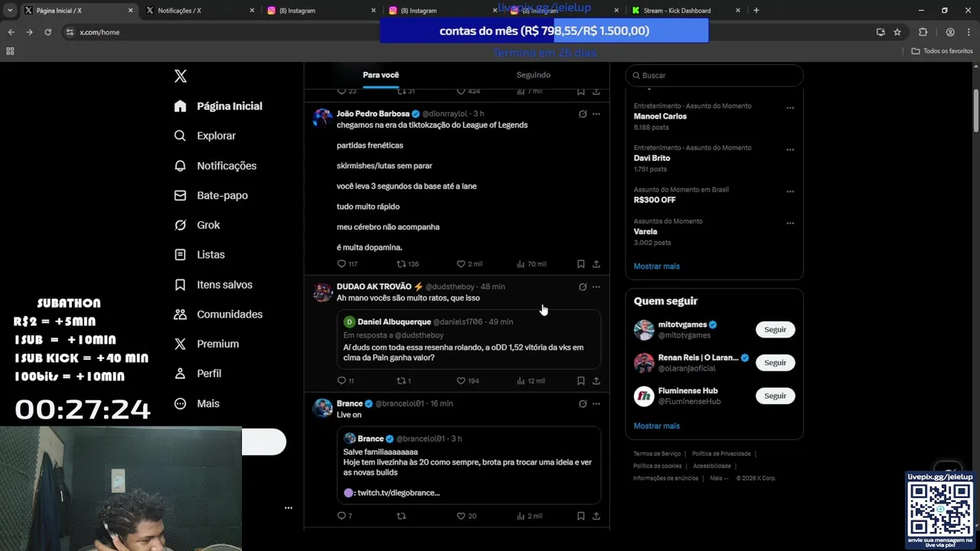
Task: Repost Brance's Live on post
Action: pyautogui.click(x=401, y=516)
